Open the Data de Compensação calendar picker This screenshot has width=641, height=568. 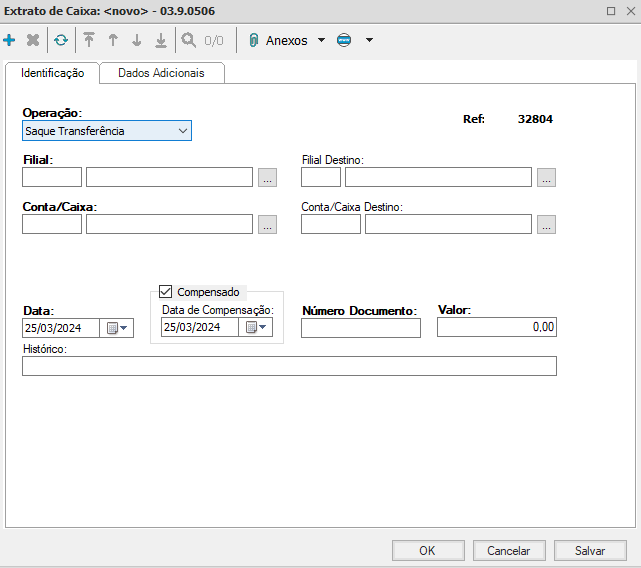click(256, 327)
